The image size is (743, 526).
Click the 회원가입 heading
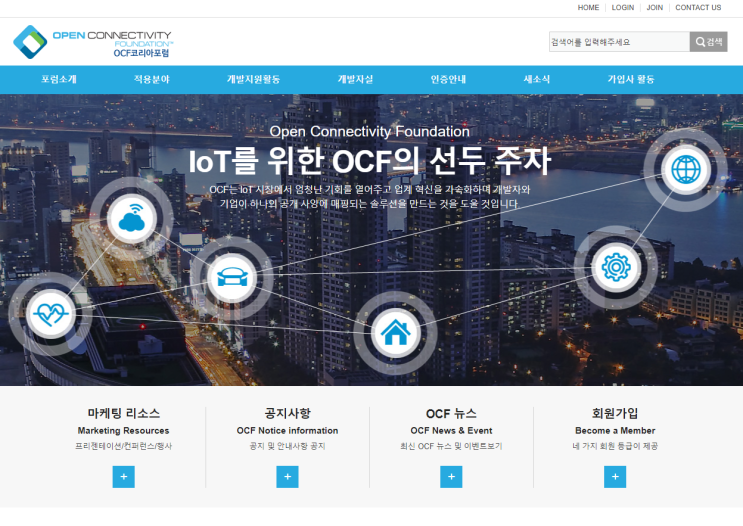[615, 413]
